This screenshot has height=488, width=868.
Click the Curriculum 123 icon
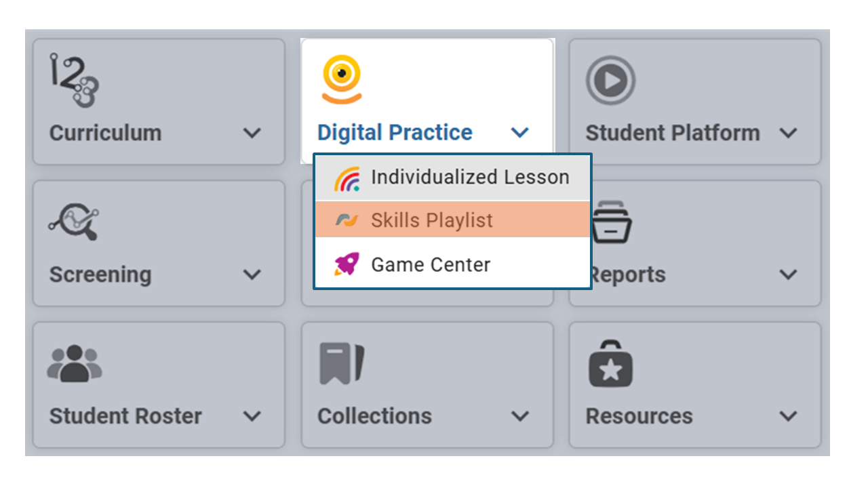tap(74, 81)
